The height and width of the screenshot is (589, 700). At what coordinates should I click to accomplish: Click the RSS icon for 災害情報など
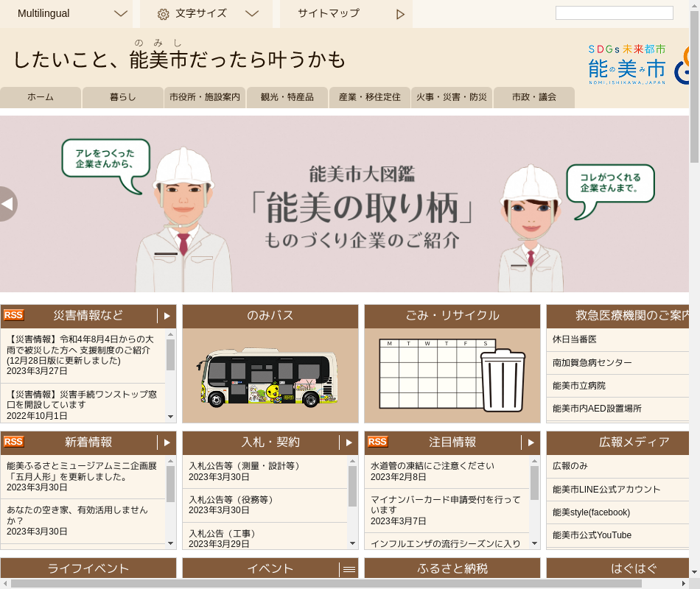14,315
